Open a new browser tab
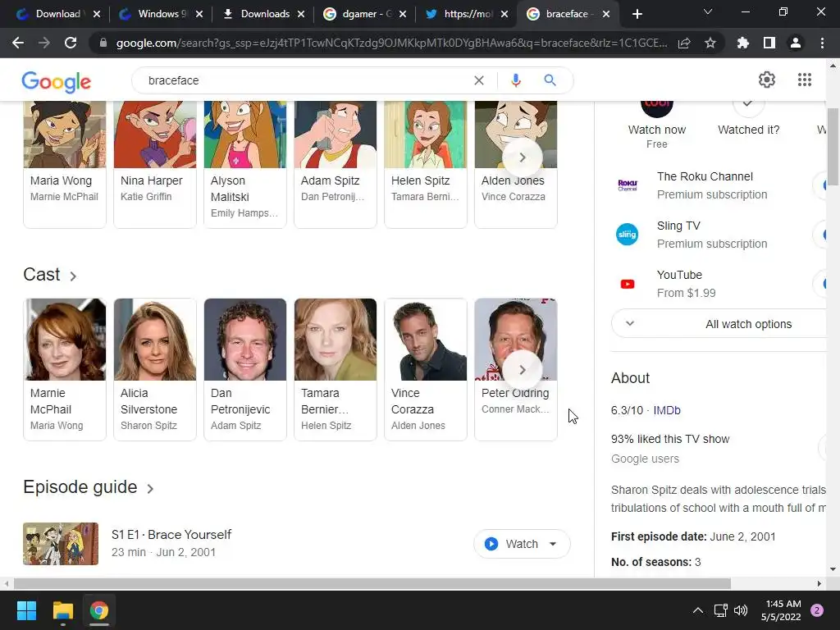This screenshot has height=630, width=840. pyautogui.click(x=637, y=14)
